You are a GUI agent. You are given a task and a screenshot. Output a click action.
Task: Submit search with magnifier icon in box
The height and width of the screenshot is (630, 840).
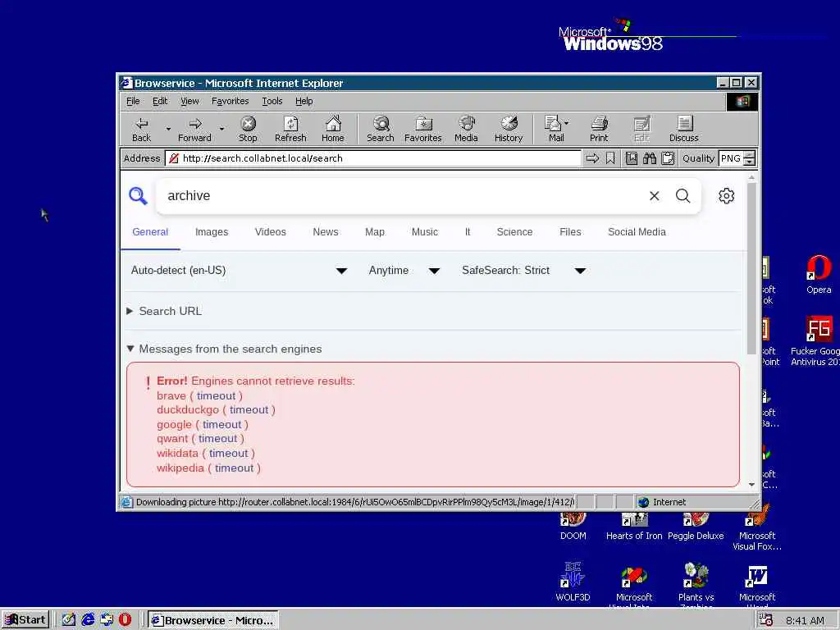(683, 196)
